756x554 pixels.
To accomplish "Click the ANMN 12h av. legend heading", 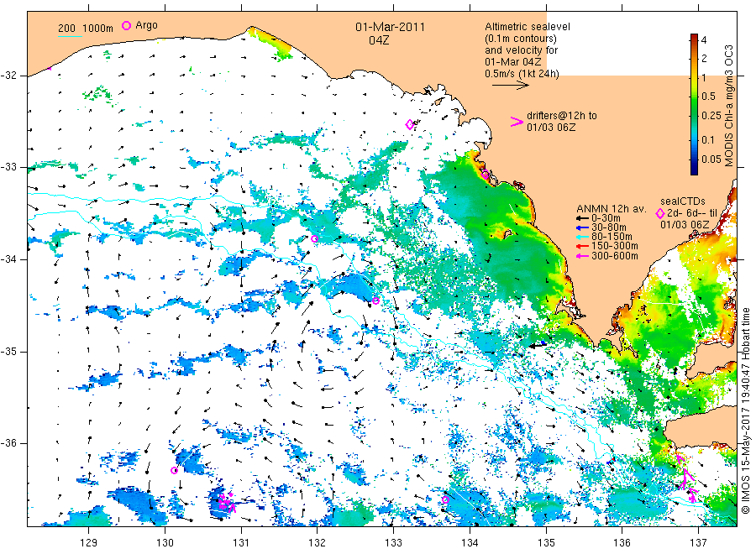I will tap(612, 209).
